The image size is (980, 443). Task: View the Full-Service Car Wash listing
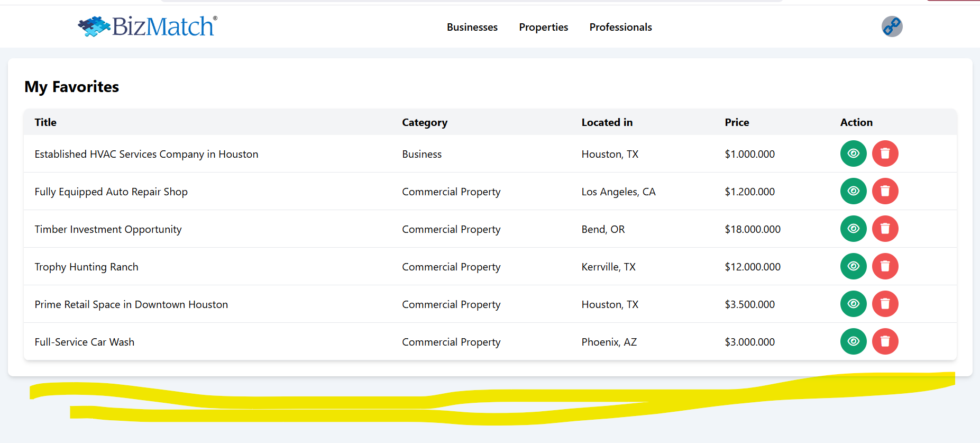click(x=853, y=341)
